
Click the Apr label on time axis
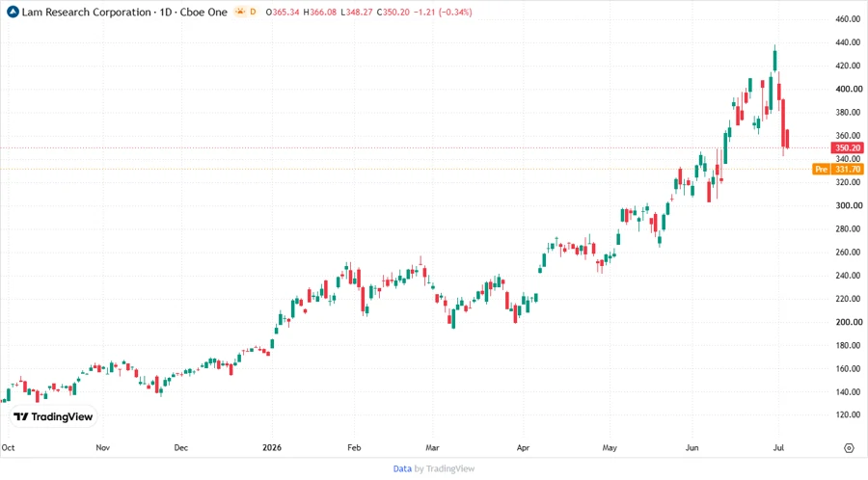tap(523, 447)
